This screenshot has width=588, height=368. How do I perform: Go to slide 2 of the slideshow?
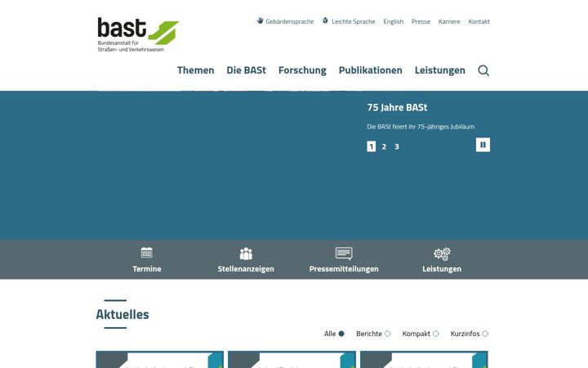pos(384,146)
